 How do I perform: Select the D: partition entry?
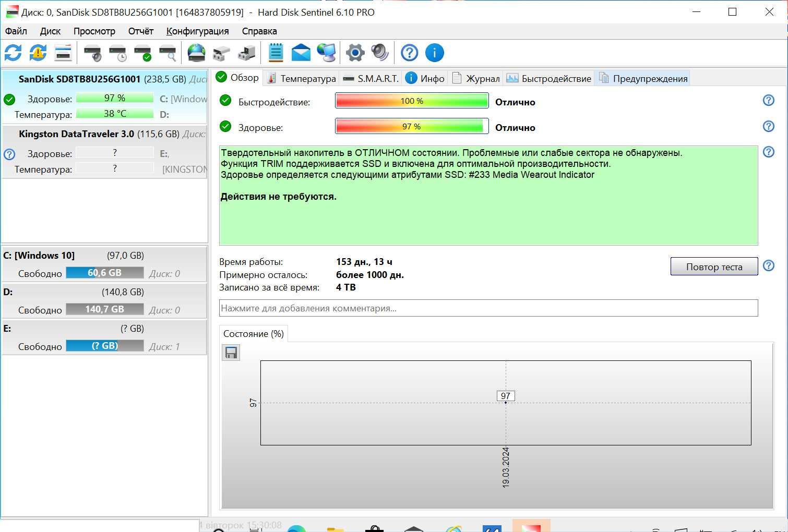[104, 300]
